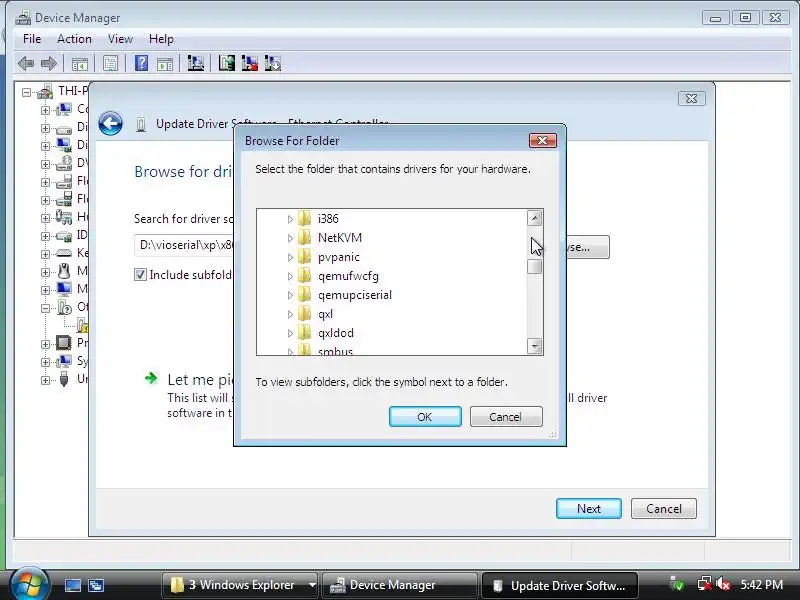Expand the qemufwcfg folder
The width and height of the screenshot is (800, 600).
(290, 277)
